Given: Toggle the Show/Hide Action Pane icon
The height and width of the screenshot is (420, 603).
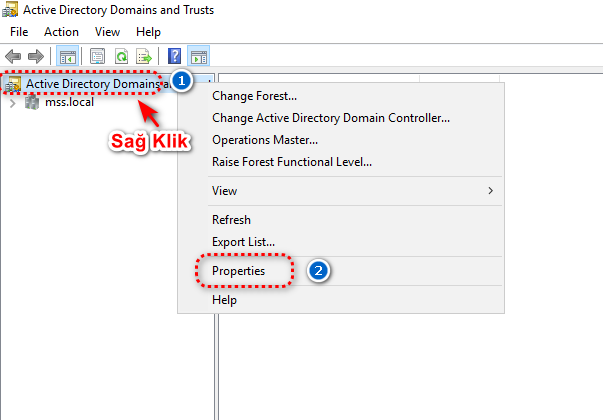Looking at the screenshot, I should pyautogui.click(x=198, y=57).
